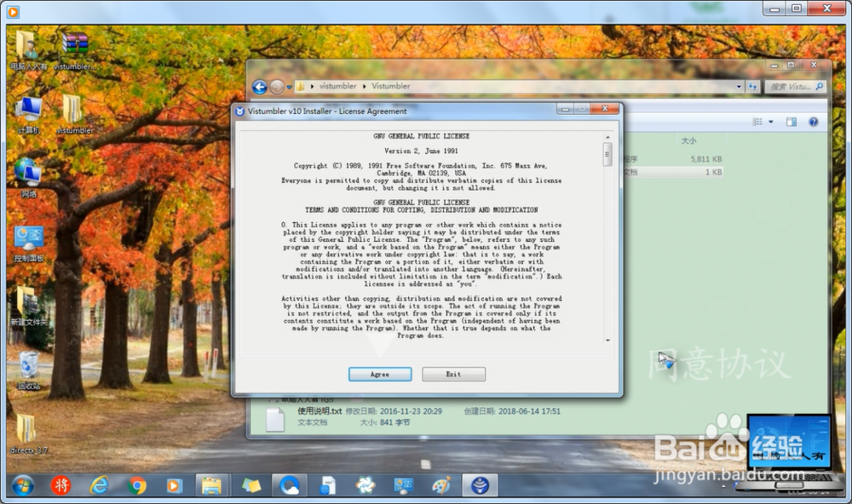Click the Explorer back navigation arrow
Viewport: 852px width, 504px height.
260,87
